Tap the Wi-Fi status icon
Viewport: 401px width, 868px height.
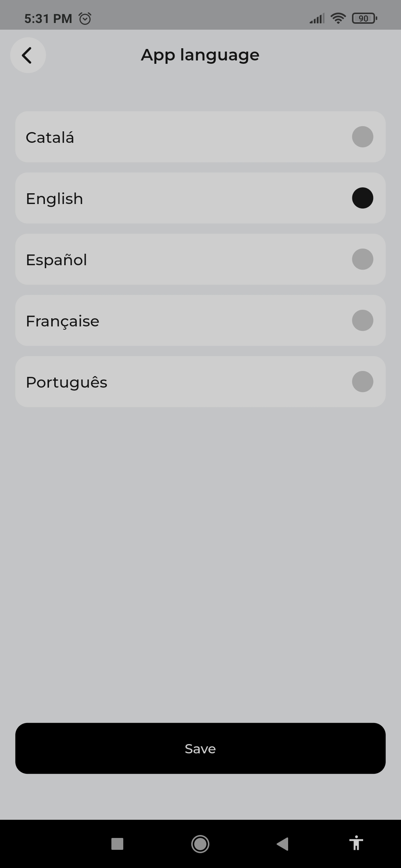pyautogui.click(x=338, y=18)
